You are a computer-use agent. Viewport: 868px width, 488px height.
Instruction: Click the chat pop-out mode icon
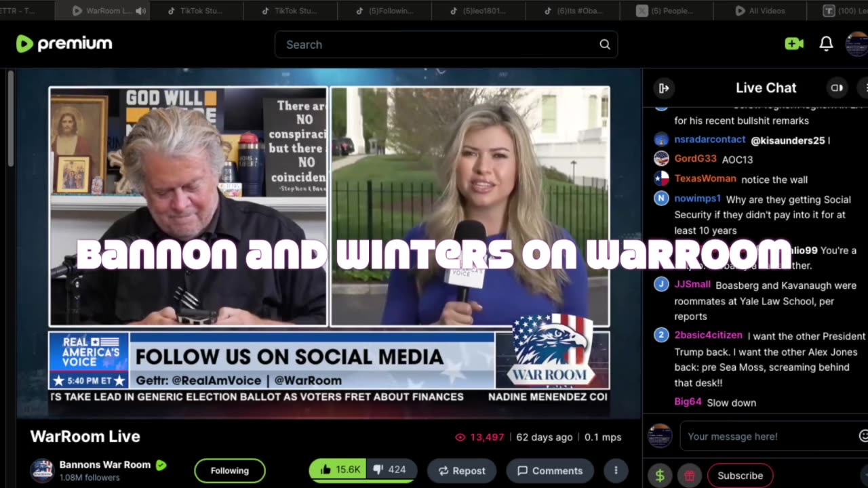click(x=837, y=87)
